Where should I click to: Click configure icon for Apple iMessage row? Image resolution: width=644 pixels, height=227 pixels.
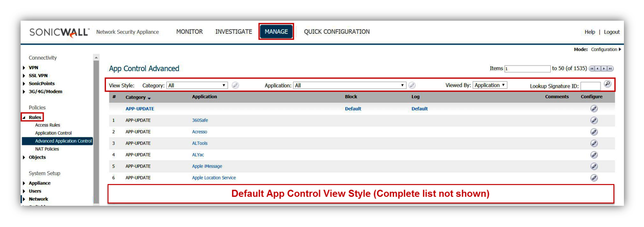click(594, 166)
